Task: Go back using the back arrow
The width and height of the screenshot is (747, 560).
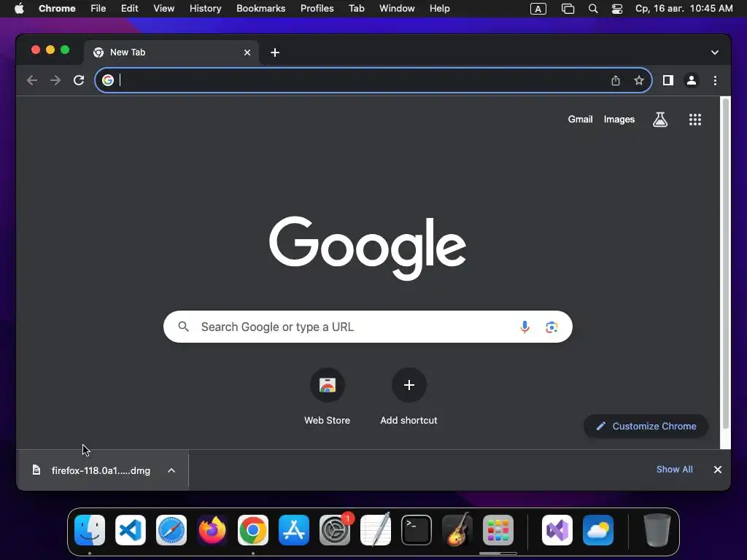Action: (x=32, y=80)
